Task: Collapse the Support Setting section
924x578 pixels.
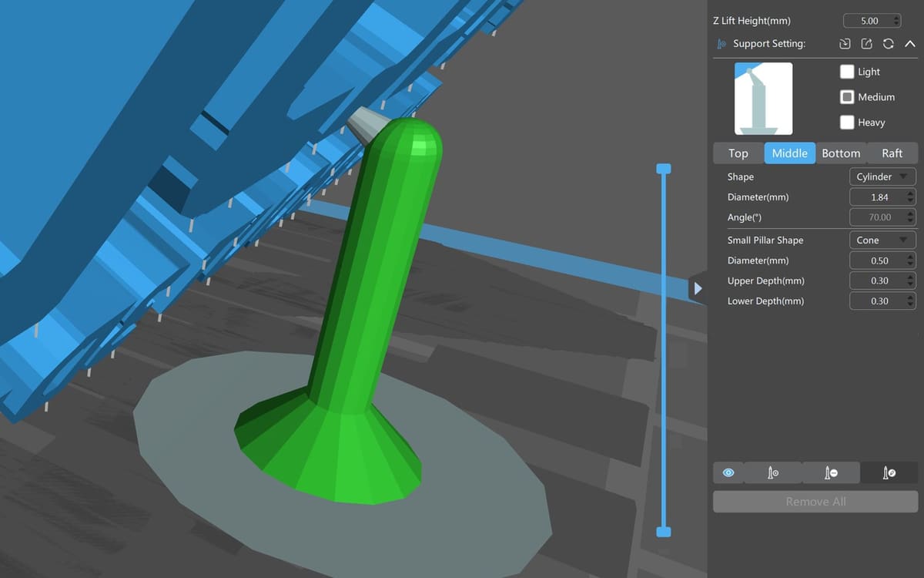Action: (909, 44)
